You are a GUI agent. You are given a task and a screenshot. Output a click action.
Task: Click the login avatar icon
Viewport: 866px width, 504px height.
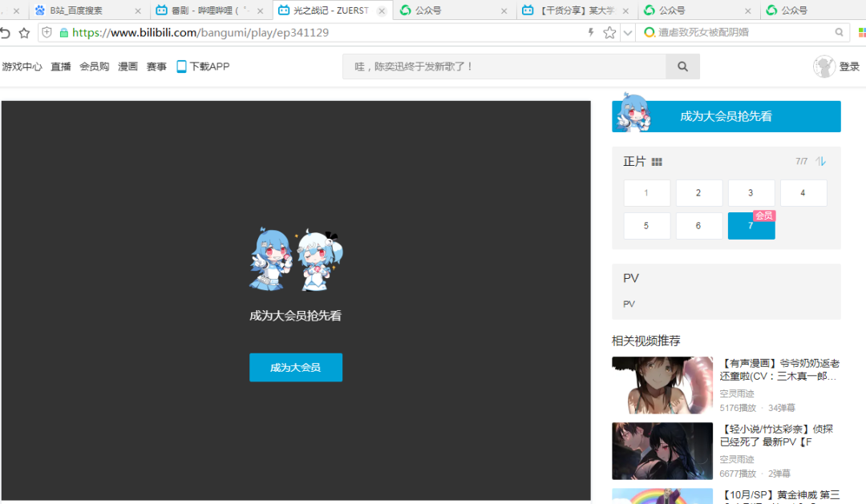(824, 67)
